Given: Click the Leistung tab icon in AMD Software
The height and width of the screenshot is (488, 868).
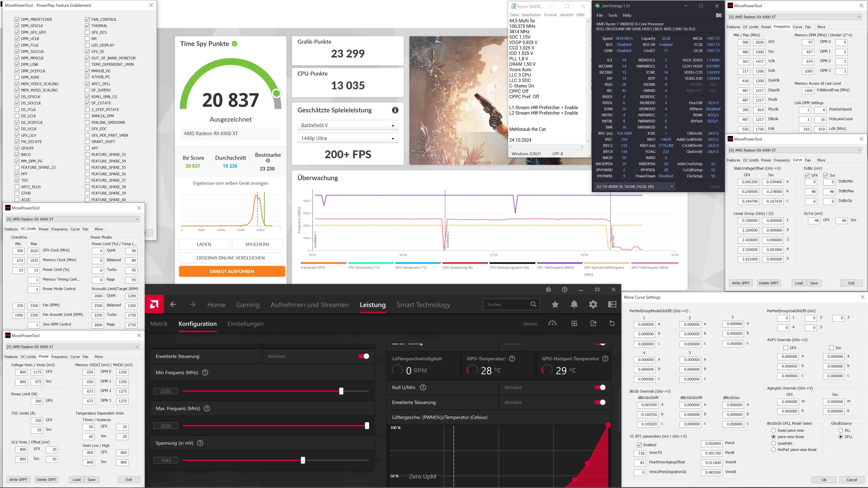Looking at the screenshot, I should pos(373,305).
